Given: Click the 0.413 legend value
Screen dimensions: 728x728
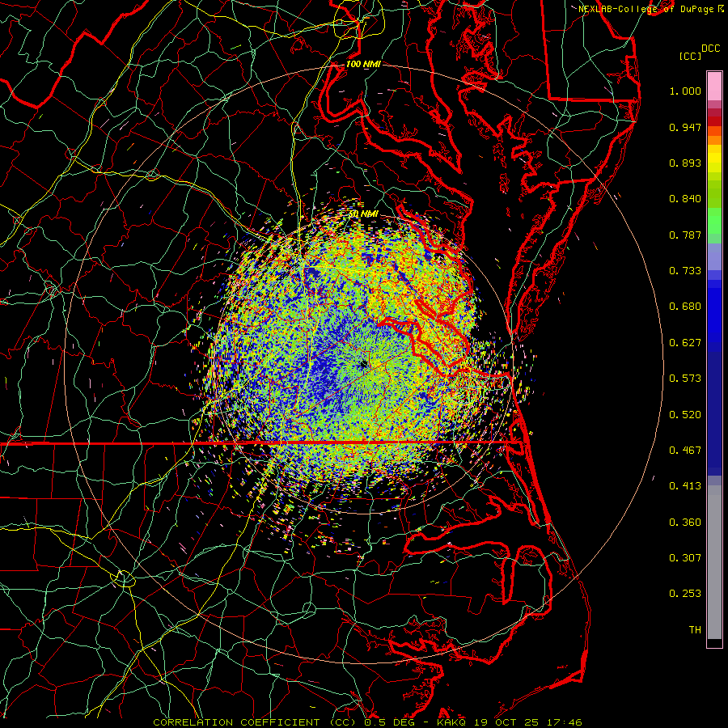Looking at the screenshot, I should (x=685, y=486).
